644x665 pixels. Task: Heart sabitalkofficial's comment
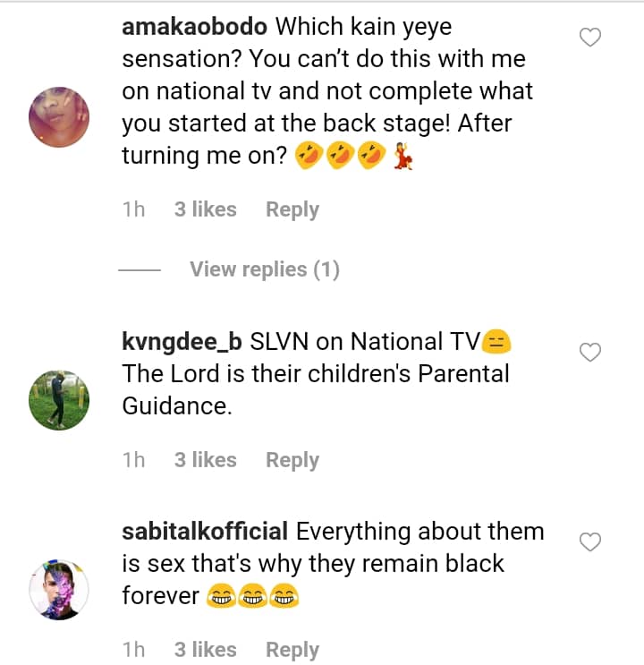tap(590, 542)
